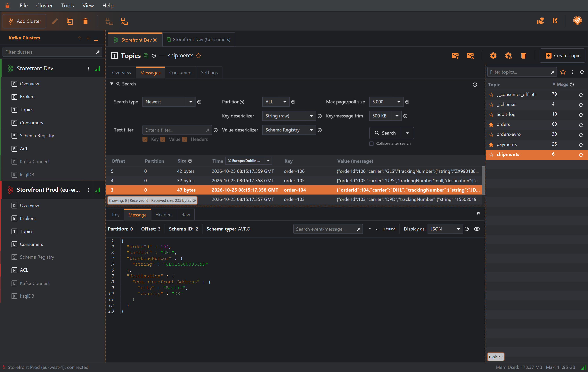588x372 pixels.
Task: Open the Value deserializer Schema Registry dropdown
Action: pos(289,130)
